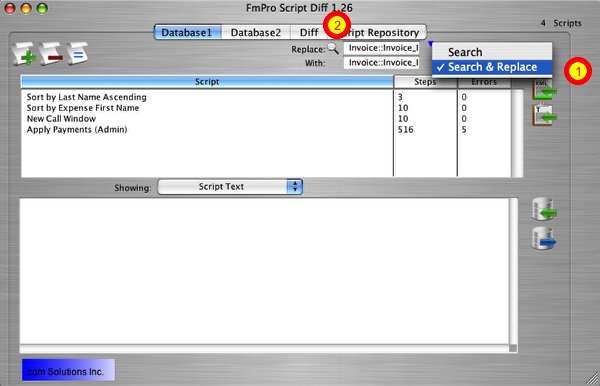Viewport: 600px width, 386px height.
Task: Click the clipboard import icon with green arrow
Action: 544,116
